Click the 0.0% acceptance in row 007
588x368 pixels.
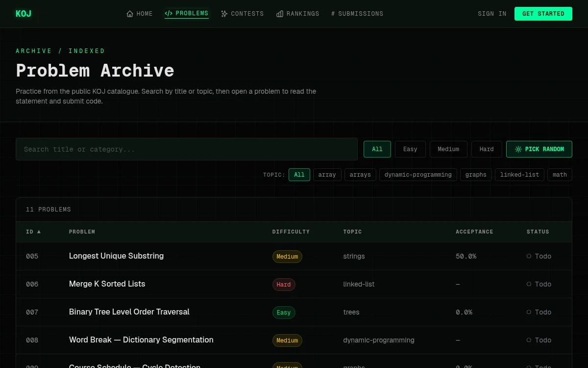click(x=464, y=312)
